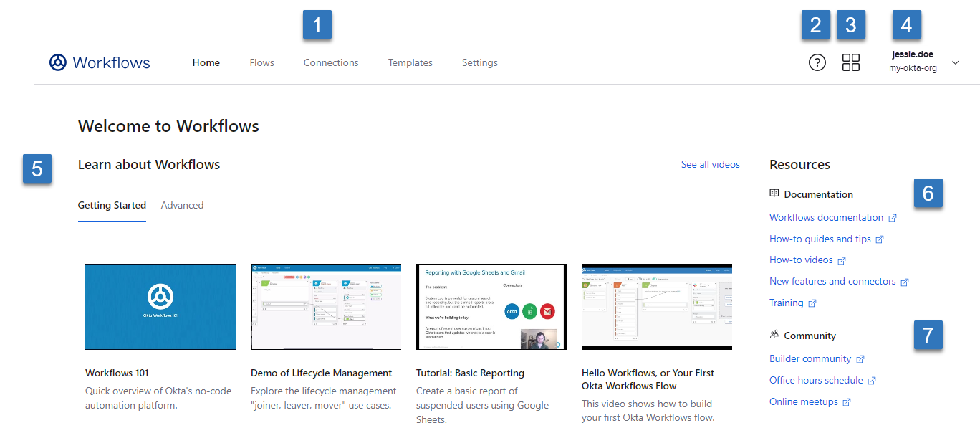The width and height of the screenshot is (980, 433).
Task: Go to the Connections page
Action: click(331, 62)
